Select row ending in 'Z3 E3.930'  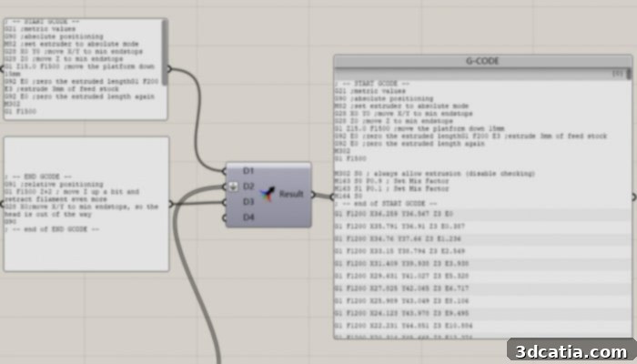pyautogui.click(x=482, y=264)
